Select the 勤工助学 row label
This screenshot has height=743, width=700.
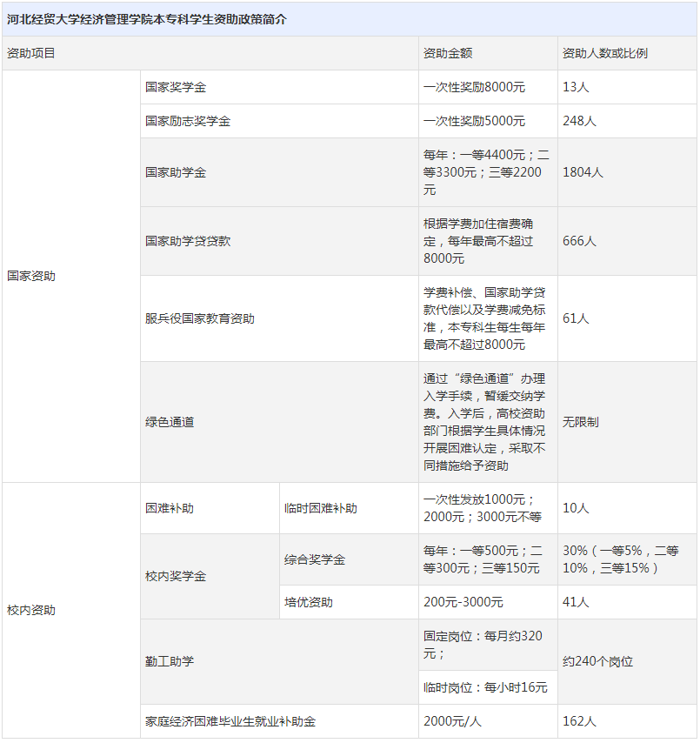(x=279, y=661)
